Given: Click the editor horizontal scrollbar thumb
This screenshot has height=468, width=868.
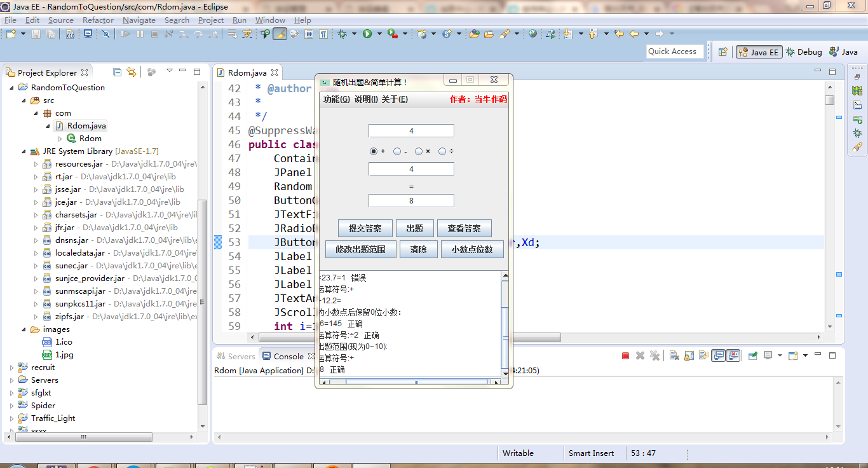Looking at the screenshot, I should 407,338.
